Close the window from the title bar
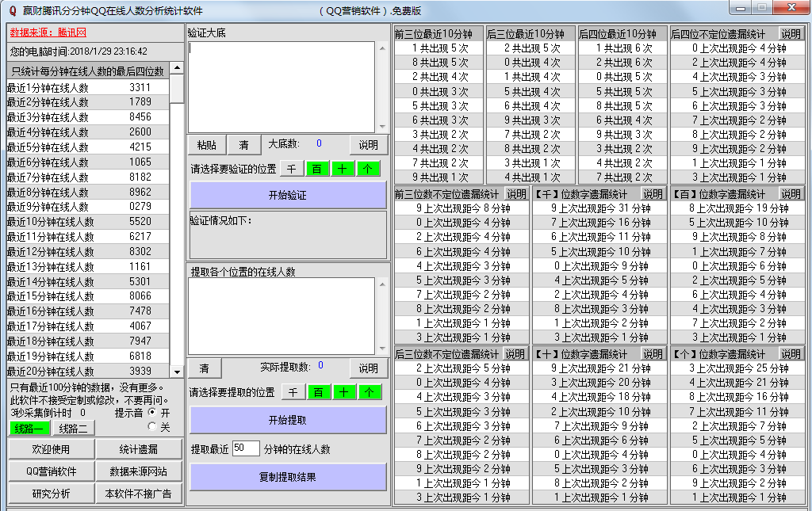 pyautogui.click(x=791, y=8)
